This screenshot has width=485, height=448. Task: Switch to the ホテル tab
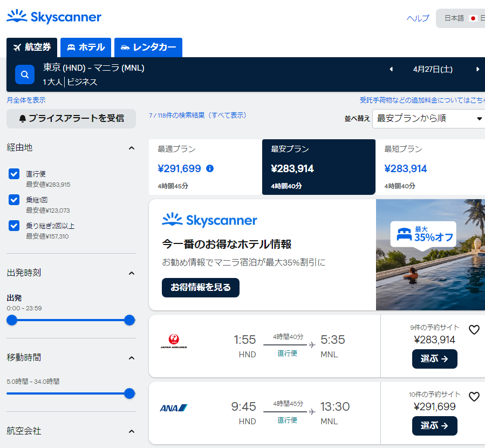coord(86,47)
